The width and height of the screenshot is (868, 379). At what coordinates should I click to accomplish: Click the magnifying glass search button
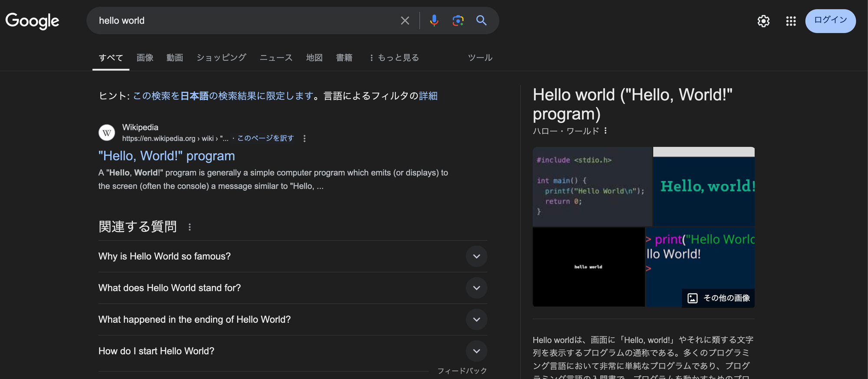point(481,20)
